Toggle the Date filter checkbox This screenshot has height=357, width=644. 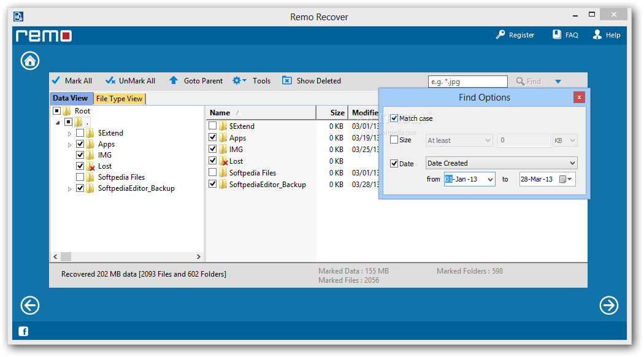(394, 164)
